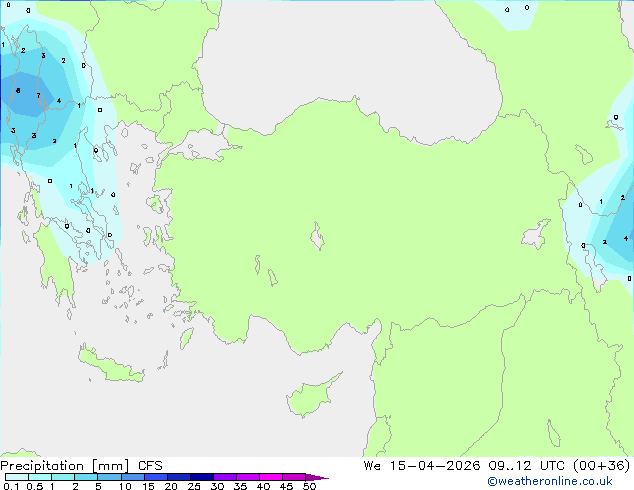The width and height of the screenshot is (634, 490).
Task: Click the 10–15 mm blue legend swatch
Action: click(x=132, y=477)
